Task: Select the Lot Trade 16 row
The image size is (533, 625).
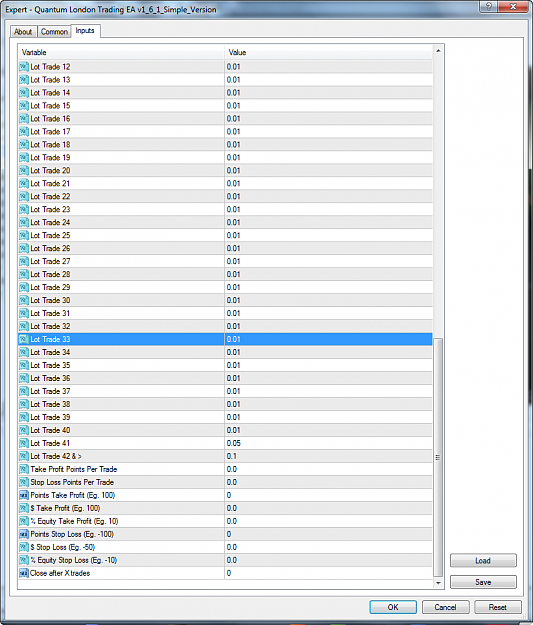Action: 225,118
